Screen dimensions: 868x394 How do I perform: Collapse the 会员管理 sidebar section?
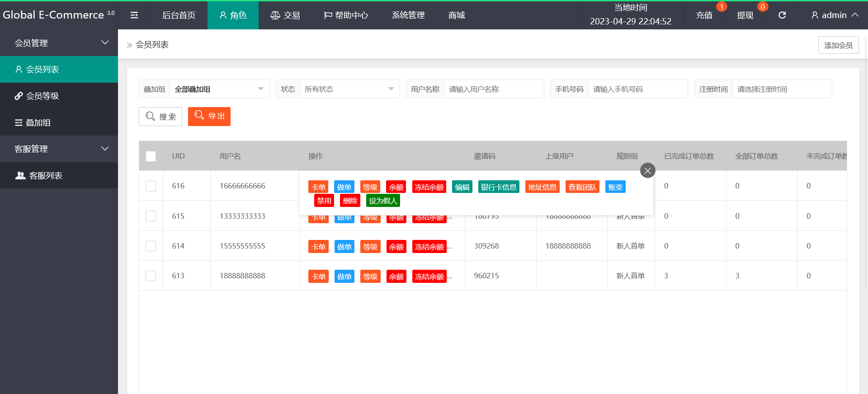tap(59, 43)
